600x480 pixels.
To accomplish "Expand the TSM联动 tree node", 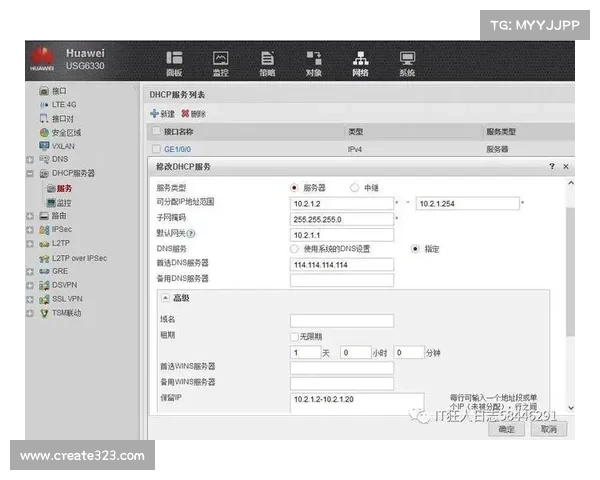I will 30,313.
